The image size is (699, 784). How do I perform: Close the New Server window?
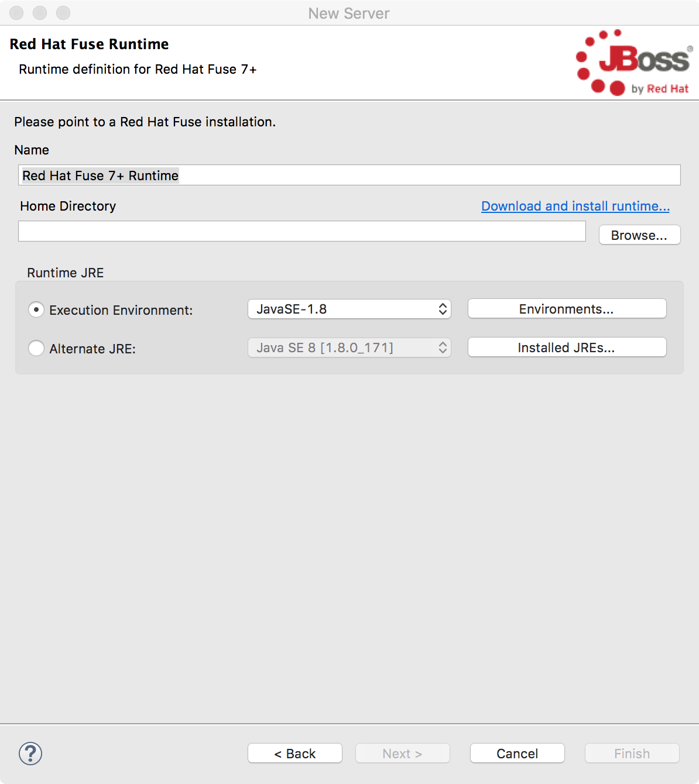coord(16,13)
